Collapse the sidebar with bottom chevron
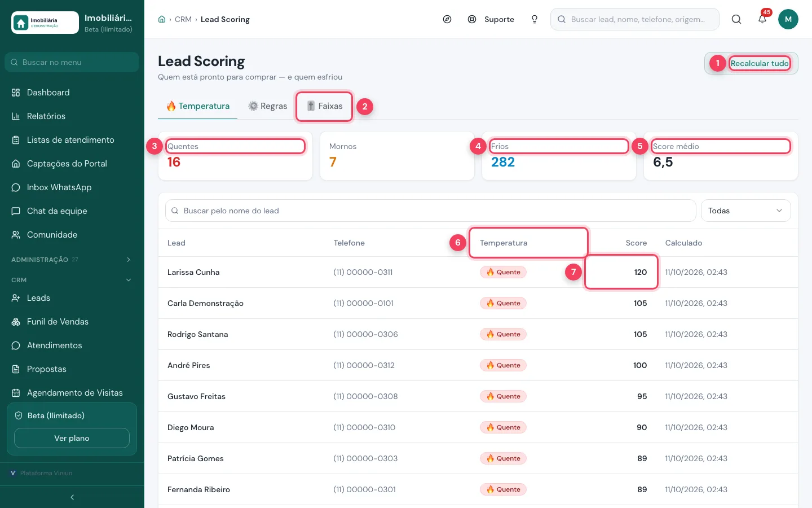Screen dimensions: 812x508 tap(72, 497)
